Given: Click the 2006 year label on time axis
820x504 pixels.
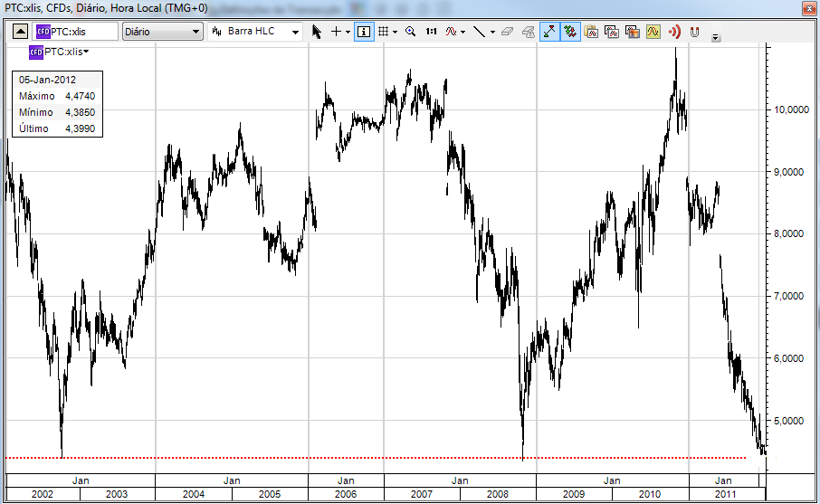Looking at the screenshot, I should click(346, 494).
